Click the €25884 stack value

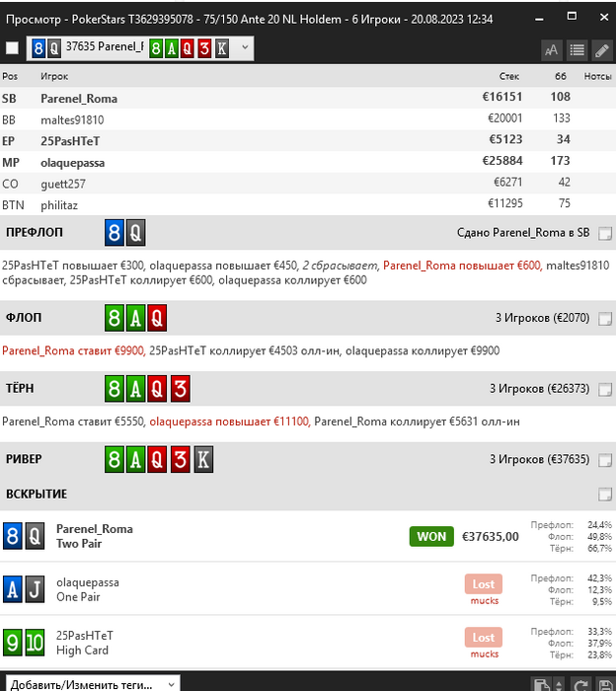point(502,160)
